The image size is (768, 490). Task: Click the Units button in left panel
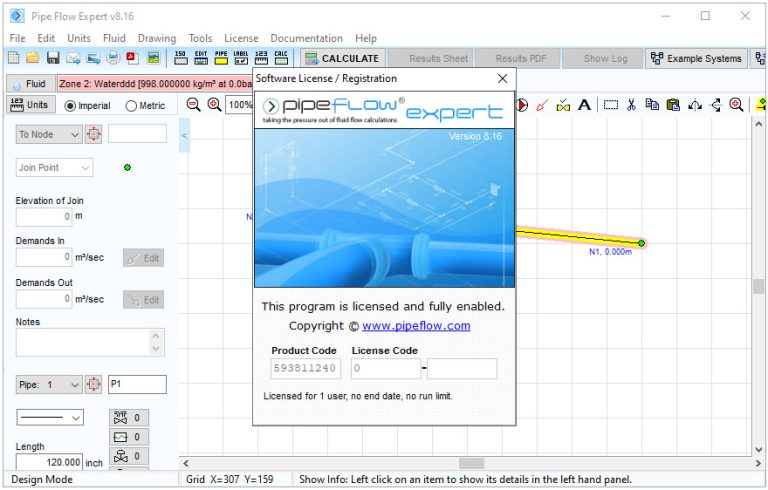pyautogui.click(x=30, y=105)
